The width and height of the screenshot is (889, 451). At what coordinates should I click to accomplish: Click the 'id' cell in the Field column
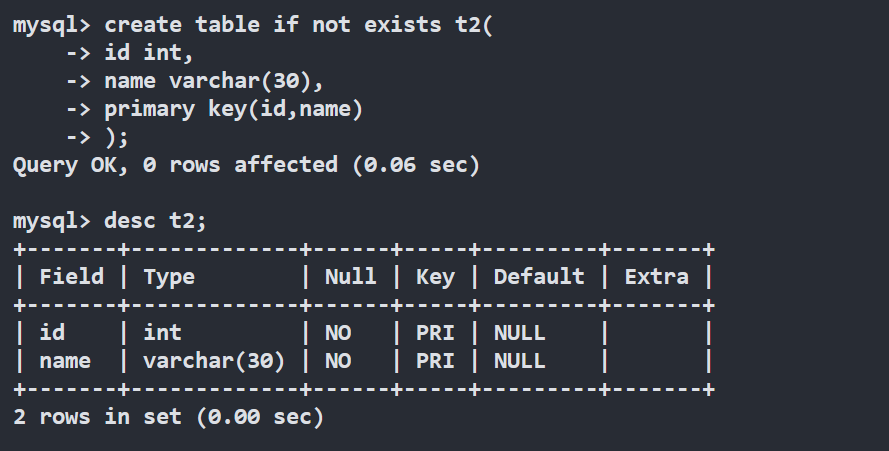point(52,332)
